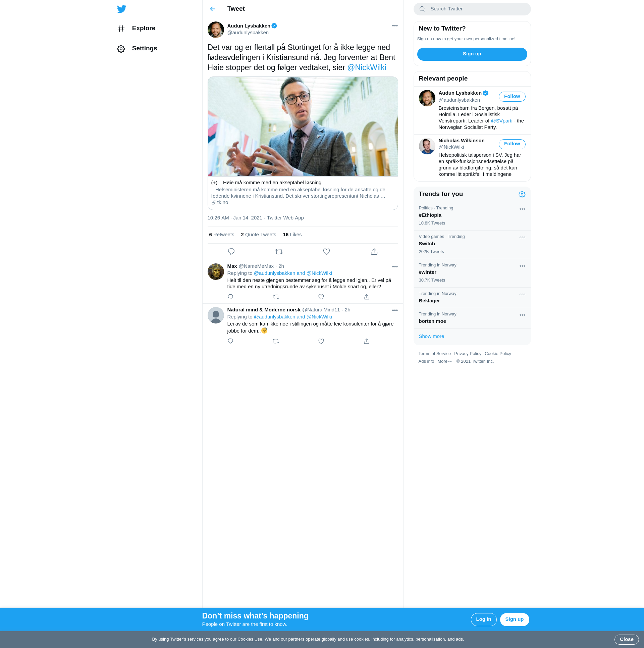Open more options for the Switch trend
This screenshot has width=644, height=648.
(522, 238)
